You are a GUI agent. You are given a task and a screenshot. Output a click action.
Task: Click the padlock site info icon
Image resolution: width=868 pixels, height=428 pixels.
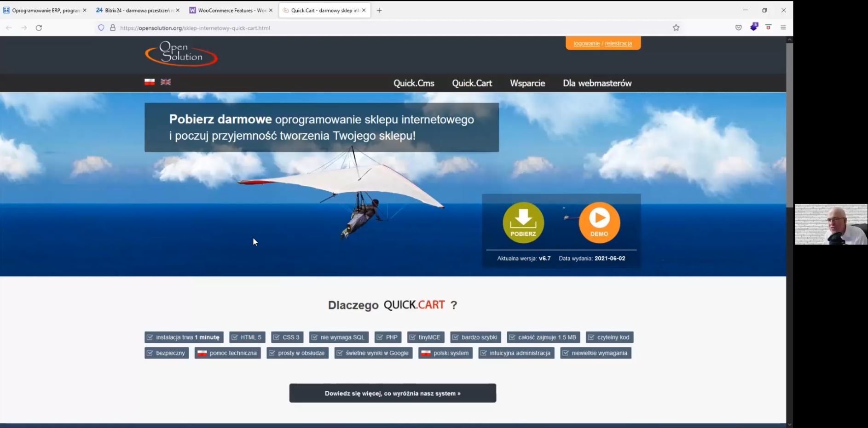(113, 28)
